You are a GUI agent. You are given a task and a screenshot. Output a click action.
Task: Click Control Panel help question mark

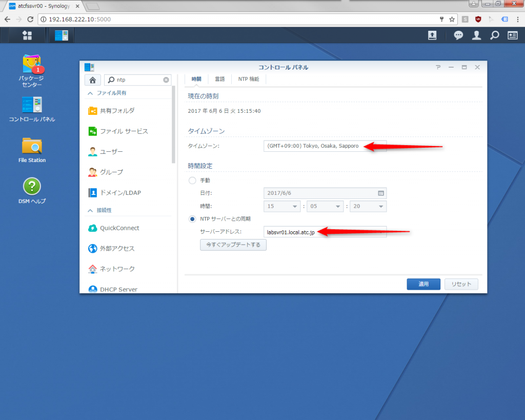tap(438, 67)
